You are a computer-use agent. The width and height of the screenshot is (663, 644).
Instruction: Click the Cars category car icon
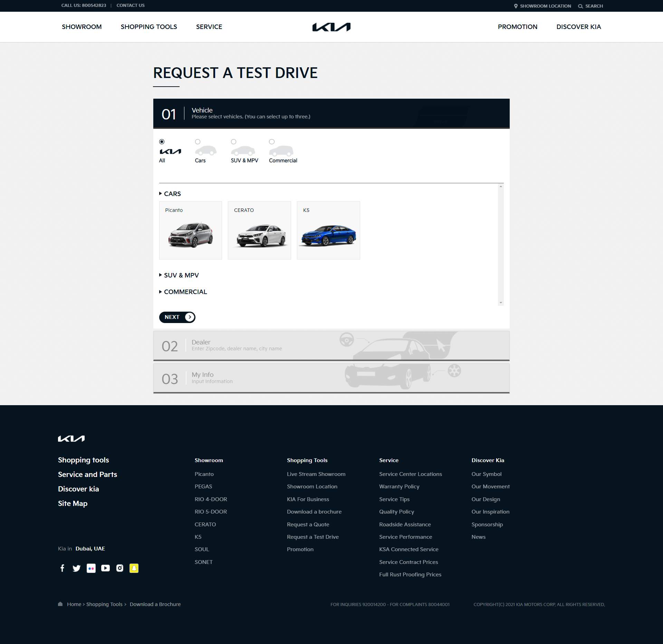pyautogui.click(x=206, y=151)
